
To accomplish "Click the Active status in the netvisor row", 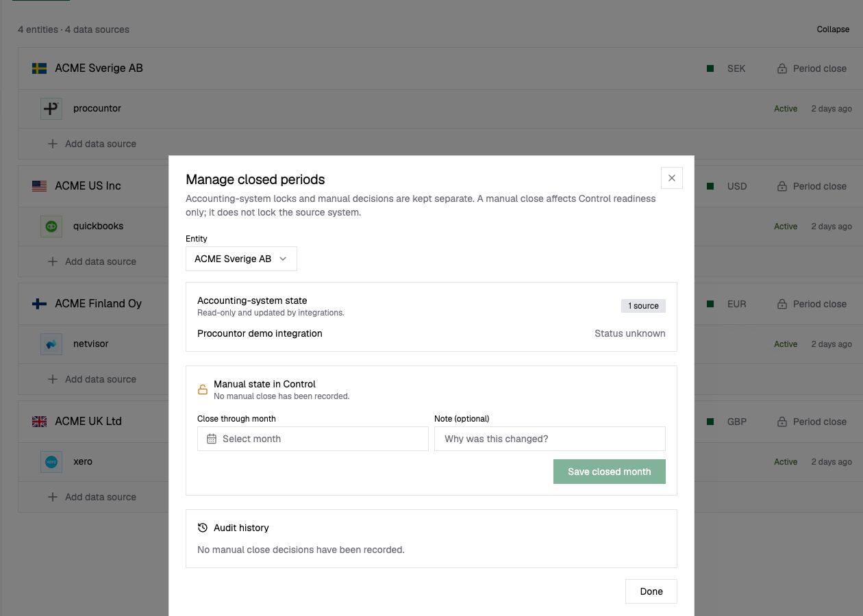I will point(786,344).
